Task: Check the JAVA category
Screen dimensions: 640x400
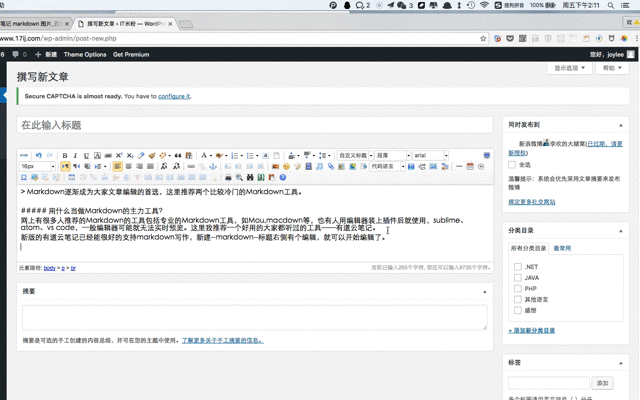Action: tap(518, 278)
